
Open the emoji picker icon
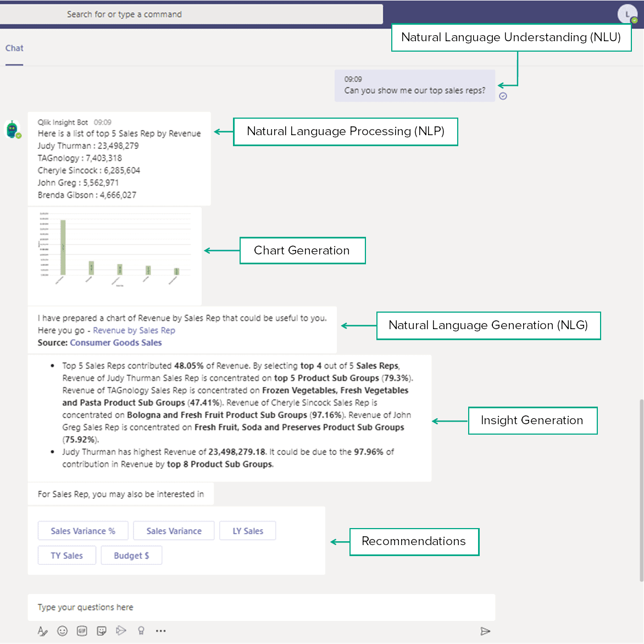click(63, 631)
